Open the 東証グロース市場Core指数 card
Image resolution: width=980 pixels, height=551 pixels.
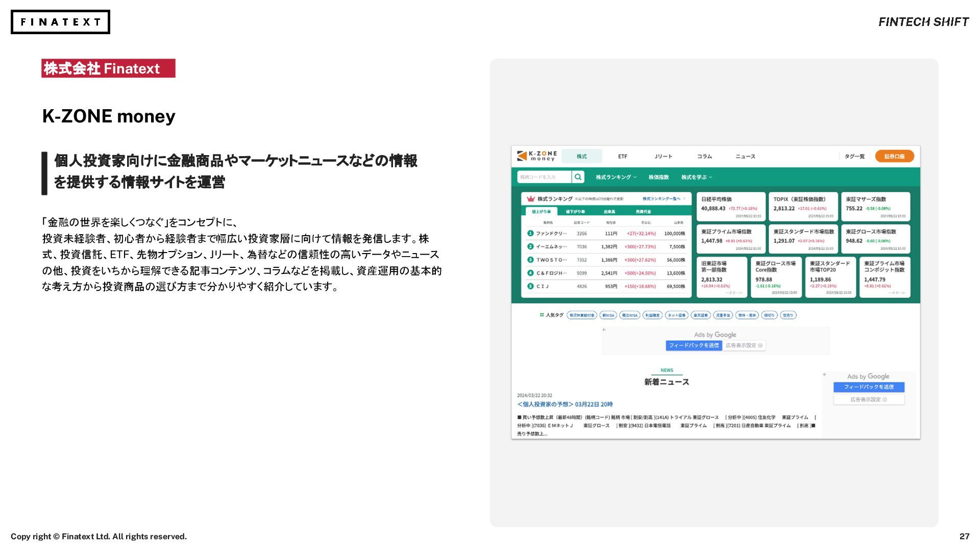pyautogui.click(x=776, y=277)
